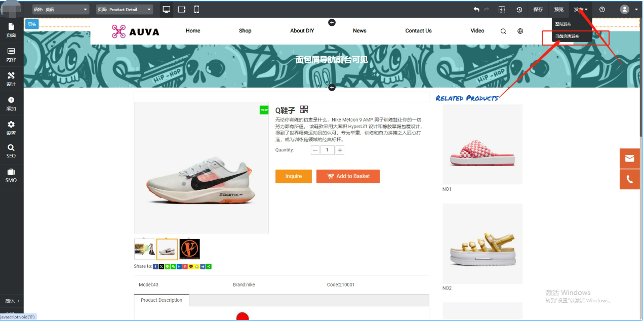Screen dimensions: 644x322
Task: Click the orange Inquire button
Action: [293, 176]
